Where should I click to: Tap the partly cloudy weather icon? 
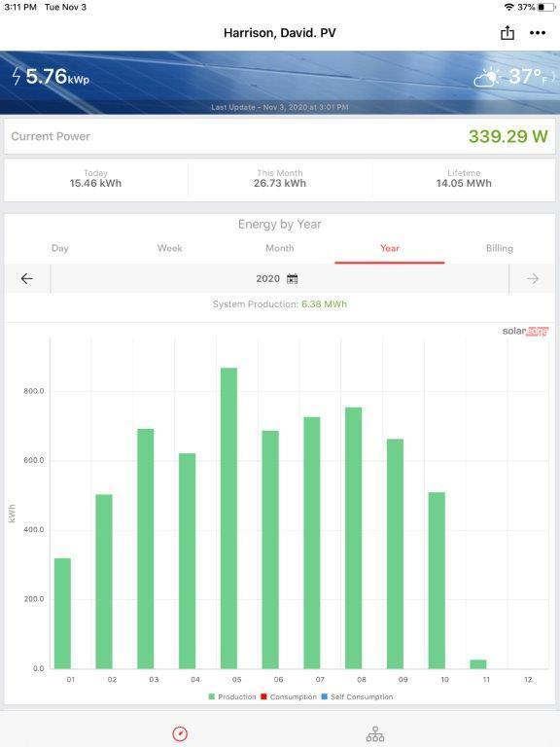click(x=486, y=77)
